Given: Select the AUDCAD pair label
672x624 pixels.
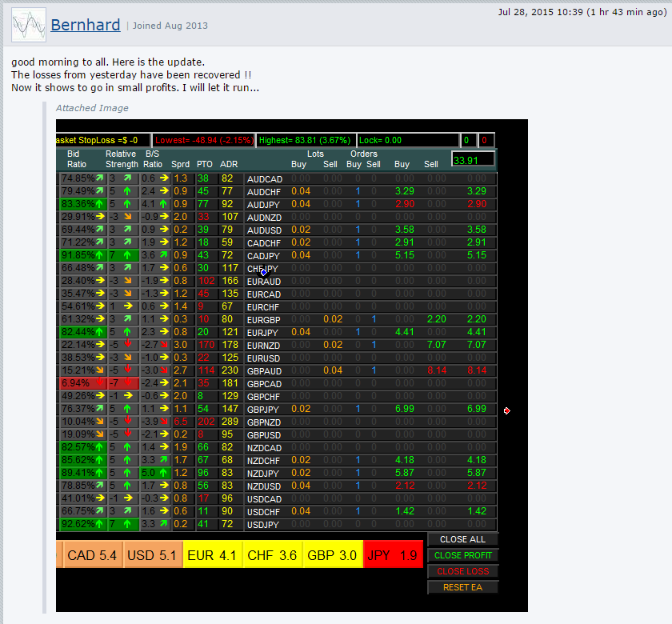Looking at the screenshot, I should point(265,179).
